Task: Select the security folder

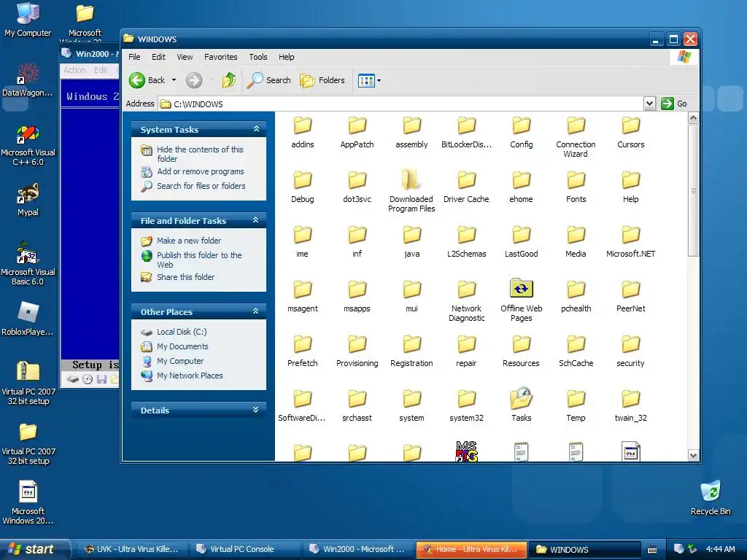Action: (631, 351)
